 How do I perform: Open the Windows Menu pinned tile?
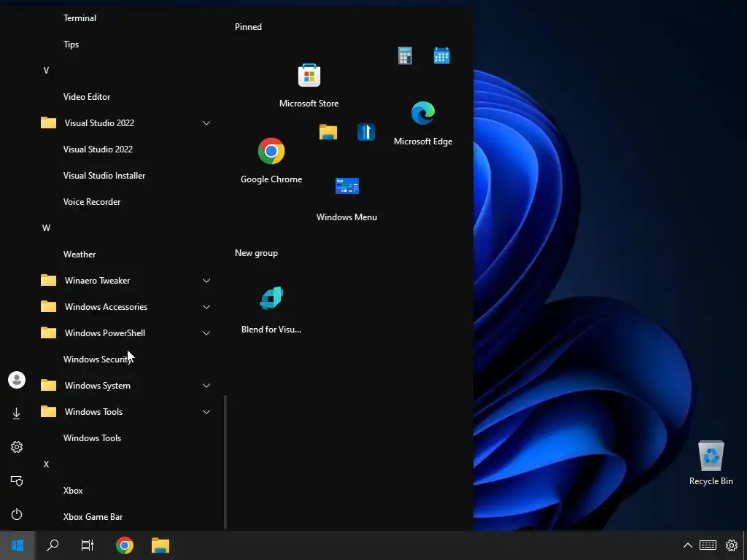pos(347,198)
